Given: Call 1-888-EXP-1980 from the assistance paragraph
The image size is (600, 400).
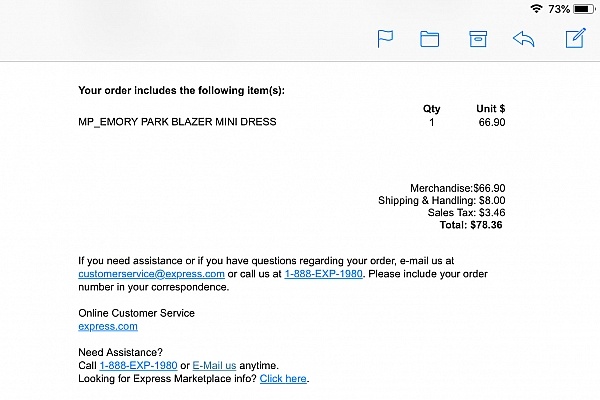Looking at the screenshot, I should coord(323,274).
